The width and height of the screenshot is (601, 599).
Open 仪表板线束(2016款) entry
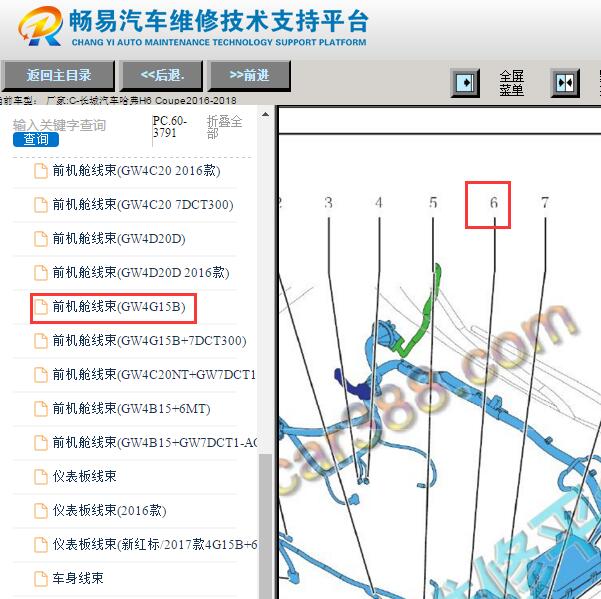tap(110, 510)
